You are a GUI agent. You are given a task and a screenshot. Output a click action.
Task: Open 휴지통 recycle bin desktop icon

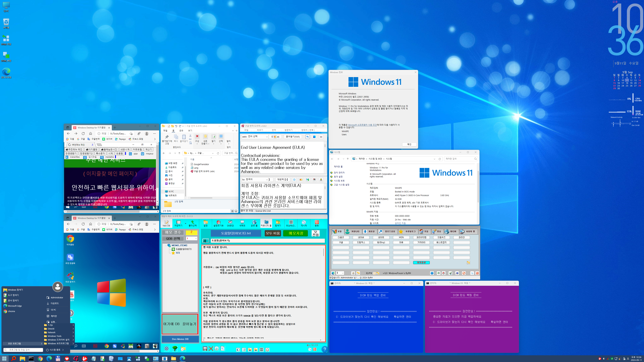[x=6, y=23]
